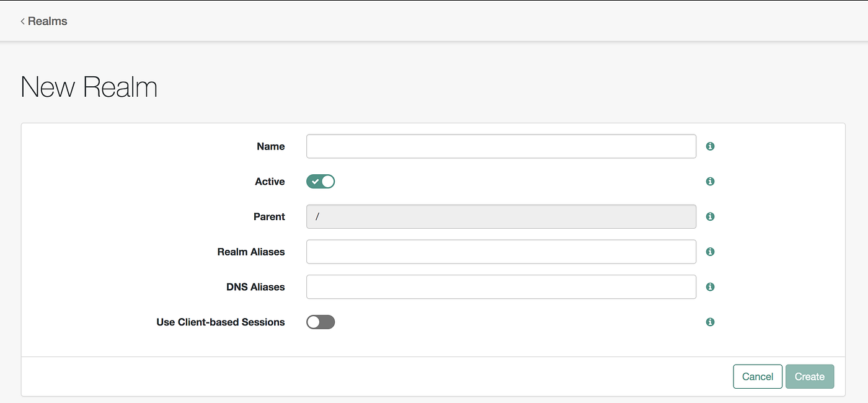Click the "Realm Aliases" field label
The width and height of the screenshot is (868, 403).
(x=251, y=252)
